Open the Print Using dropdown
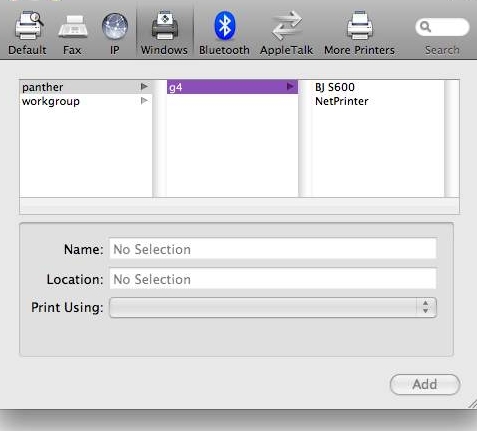 [x=273, y=307]
